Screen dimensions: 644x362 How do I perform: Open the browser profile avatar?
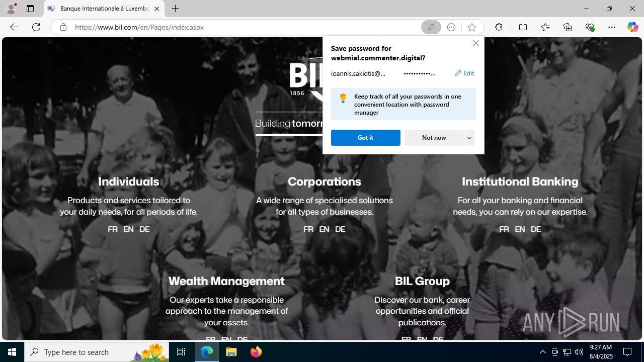tap(11, 9)
